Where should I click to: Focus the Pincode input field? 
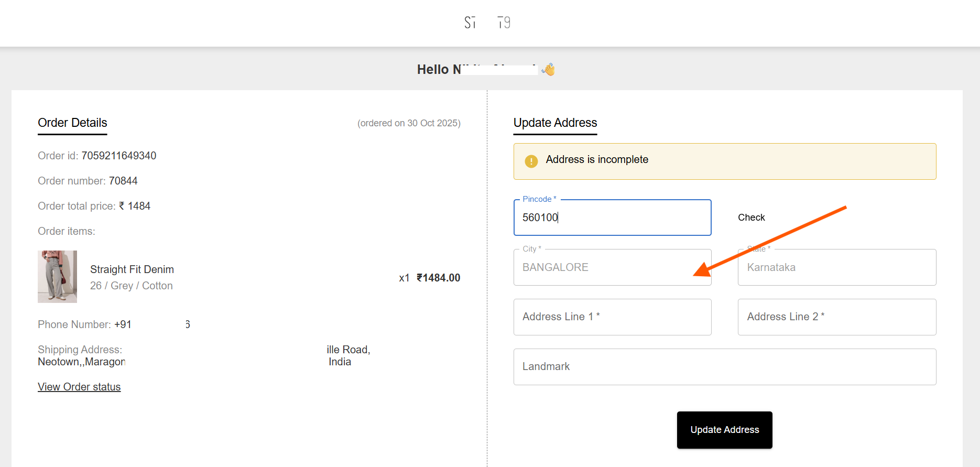tap(612, 218)
